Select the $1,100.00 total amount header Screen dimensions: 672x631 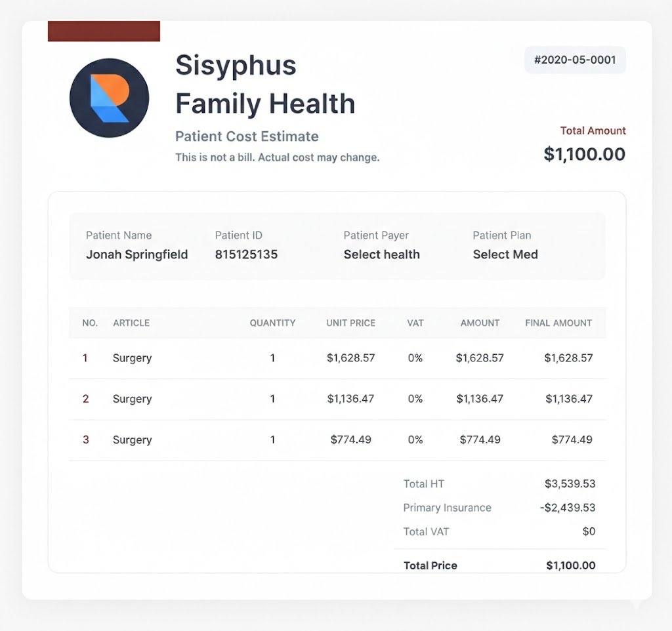(584, 154)
